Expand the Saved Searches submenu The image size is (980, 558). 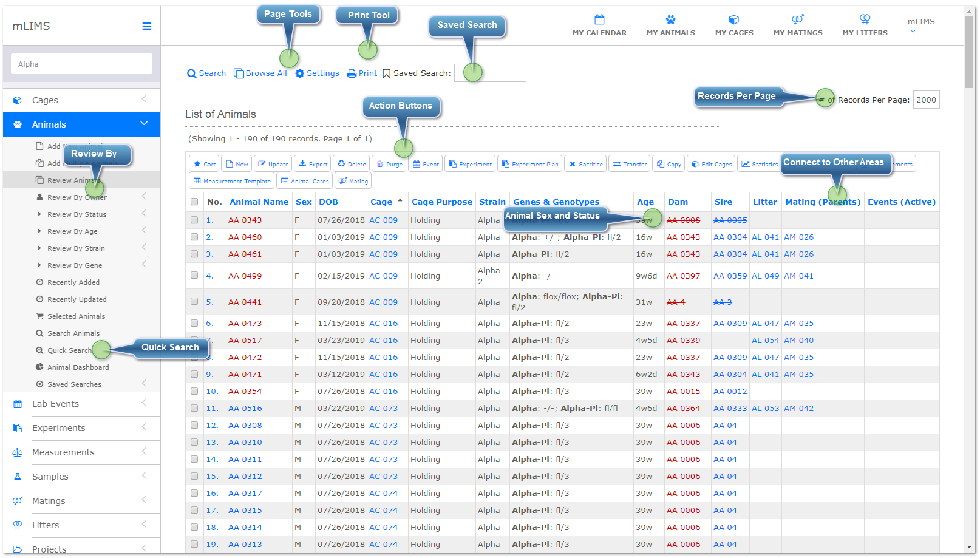coord(81,384)
